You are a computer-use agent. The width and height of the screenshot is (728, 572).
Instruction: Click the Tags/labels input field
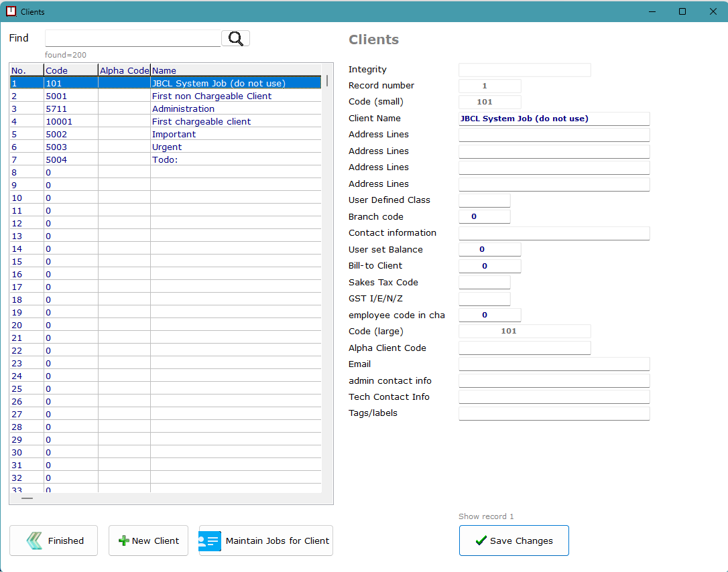pos(554,413)
